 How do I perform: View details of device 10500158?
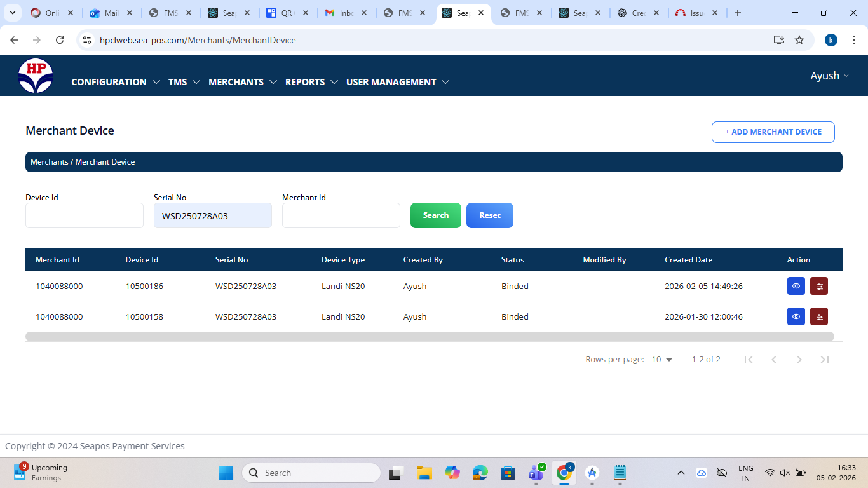coord(796,316)
